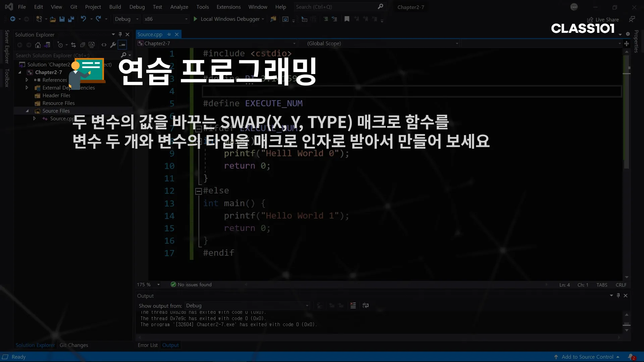Click the bookmark icon in toolbar
The height and width of the screenshot is (362, 644).
[347, 19]
